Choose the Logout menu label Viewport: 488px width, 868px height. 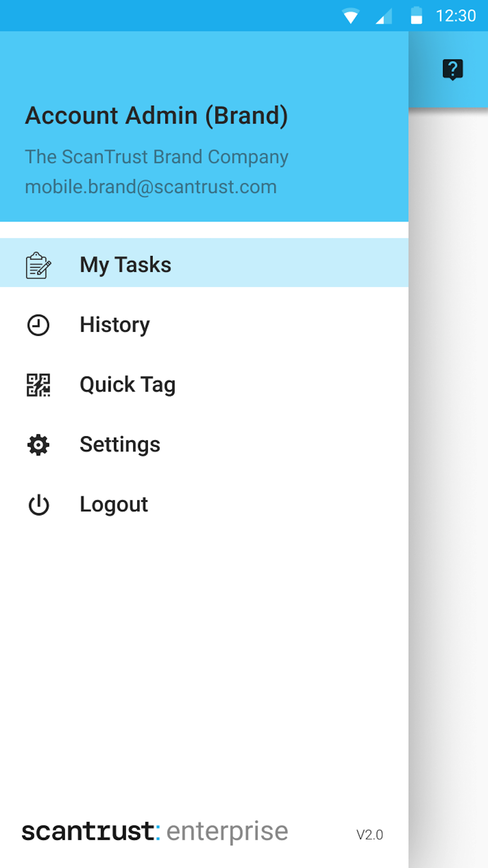(x=114, y=505)
